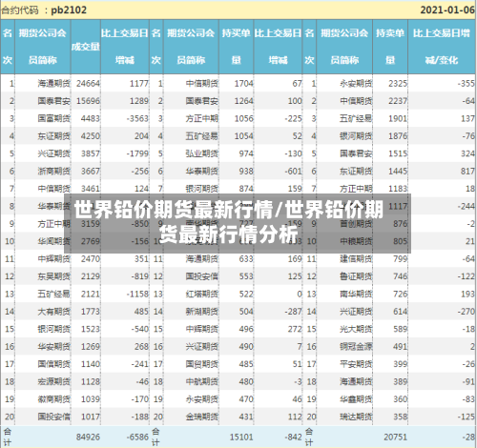Click the volume cell 1523
Screen dimensions: 477x448
(x=91, y=329)
